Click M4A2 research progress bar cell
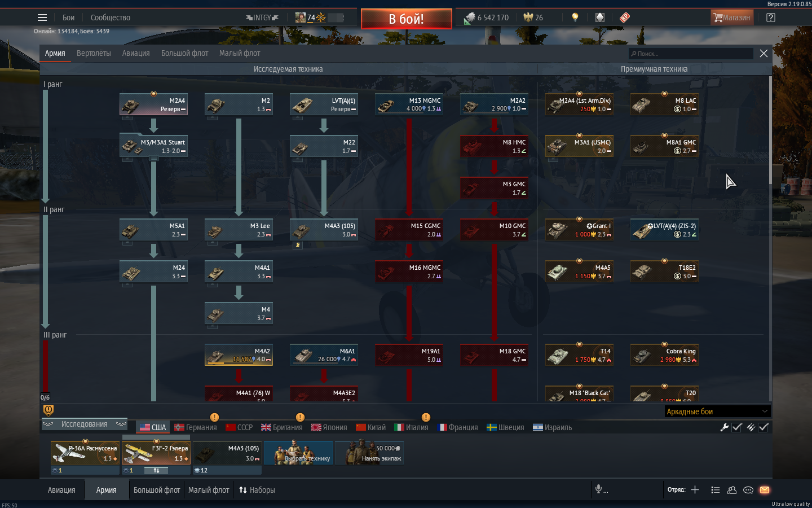812x508 pixels. click(239, 356)
